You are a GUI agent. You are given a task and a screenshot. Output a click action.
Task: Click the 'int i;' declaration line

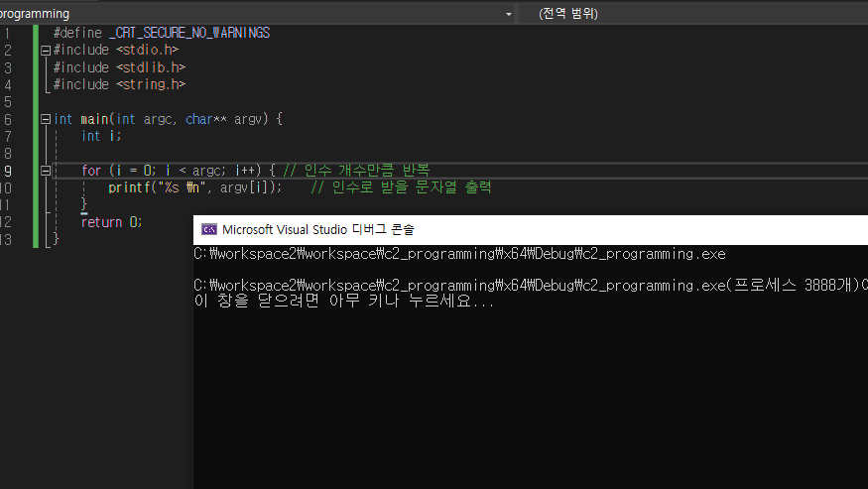pos(101,136)
